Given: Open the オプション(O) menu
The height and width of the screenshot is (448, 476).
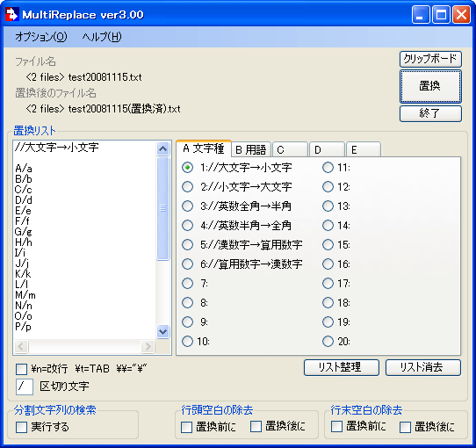Looking at the screenshot, I should click(41, 37).
